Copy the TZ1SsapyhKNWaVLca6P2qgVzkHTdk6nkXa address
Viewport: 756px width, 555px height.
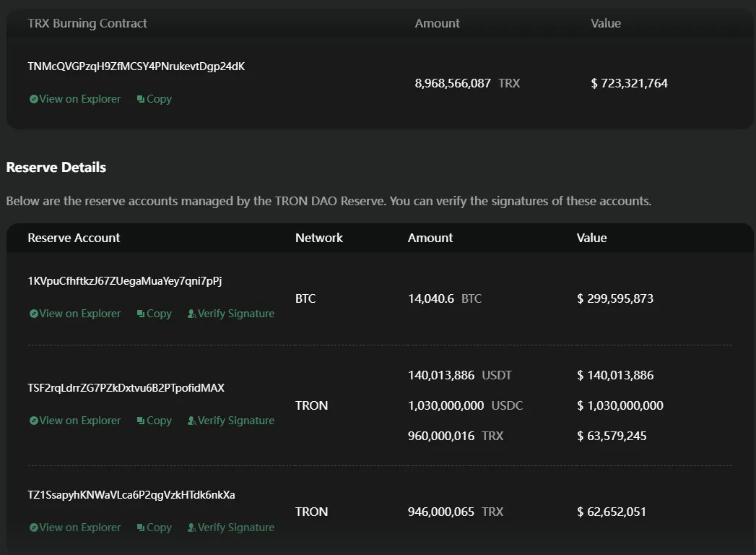click(155, 528)
